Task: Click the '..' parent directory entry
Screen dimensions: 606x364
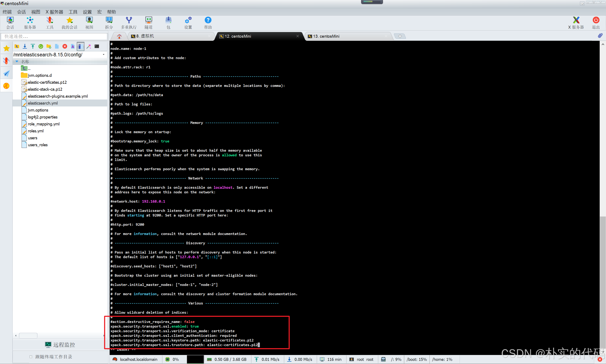Action: (26, 68)
